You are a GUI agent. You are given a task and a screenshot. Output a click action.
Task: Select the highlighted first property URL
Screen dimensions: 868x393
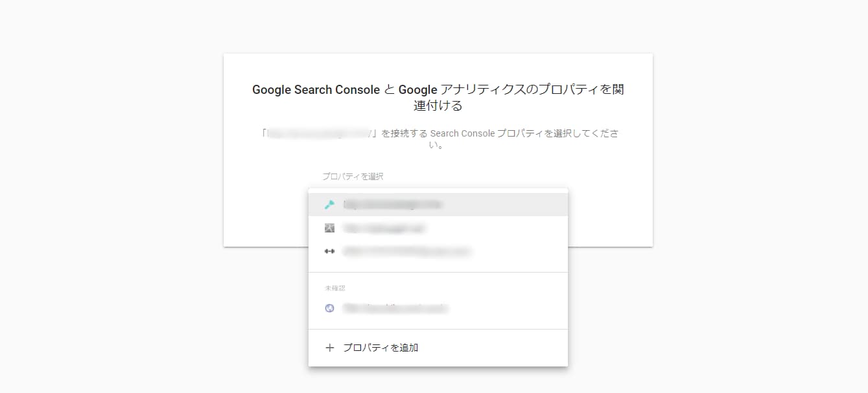coord(392,205)
